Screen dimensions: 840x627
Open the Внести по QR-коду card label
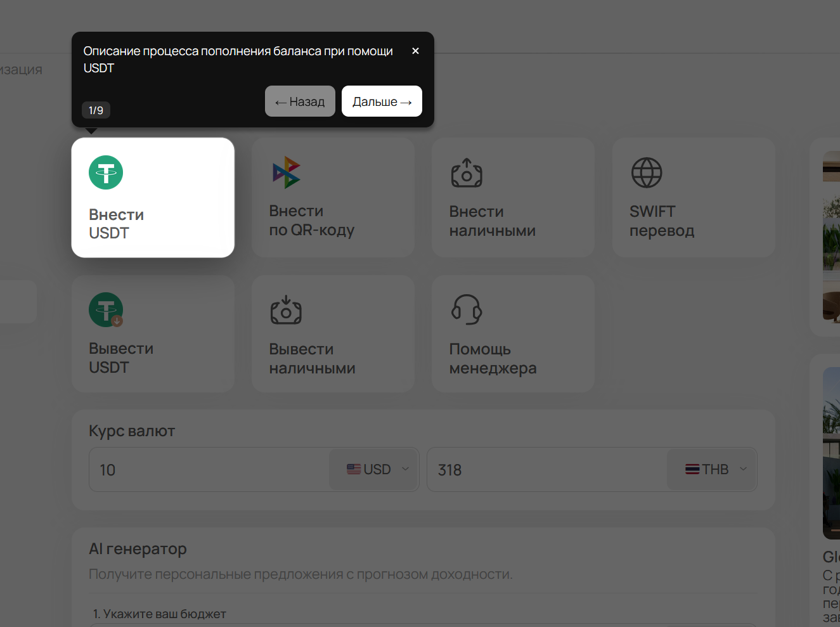(x=312, y=221)
